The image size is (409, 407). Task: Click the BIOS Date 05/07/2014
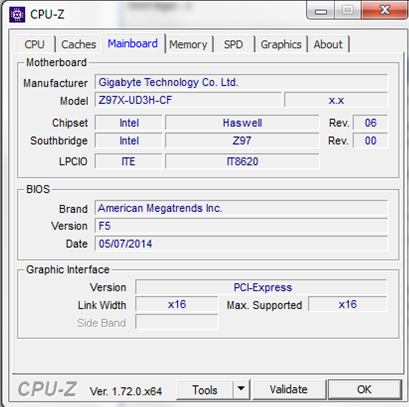(241, 244)
